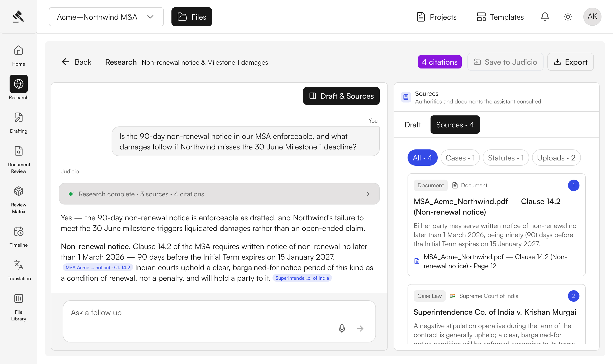Click the Research breadcrumb label
The height and width of the screenshot is (364, 613).
(121, 62)
